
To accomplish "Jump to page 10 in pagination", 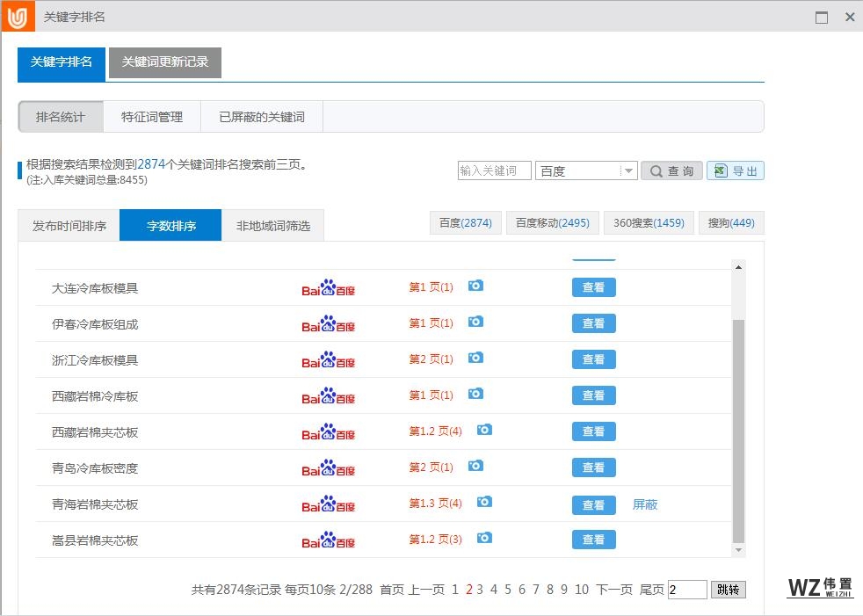I will point(580,589).
